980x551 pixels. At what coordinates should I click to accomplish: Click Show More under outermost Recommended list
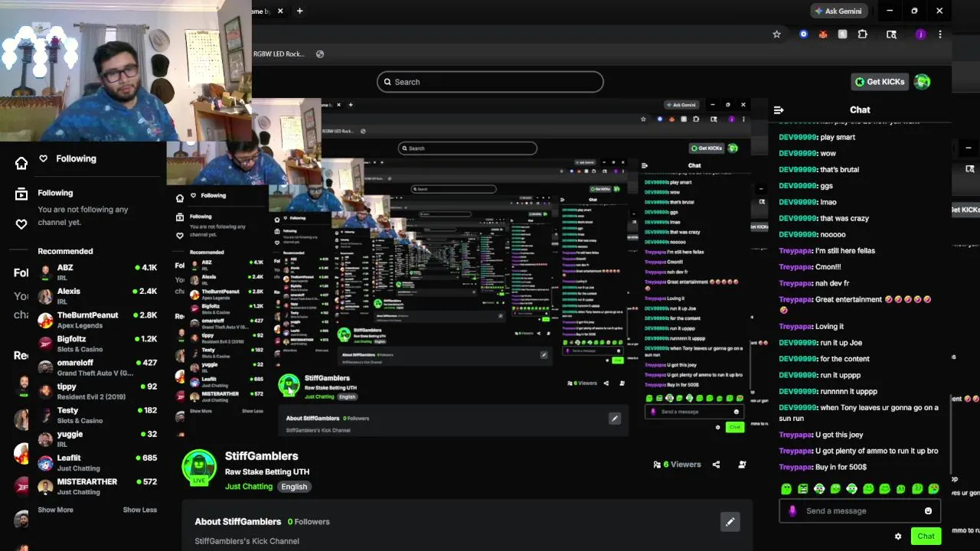(x=55, y=510)
